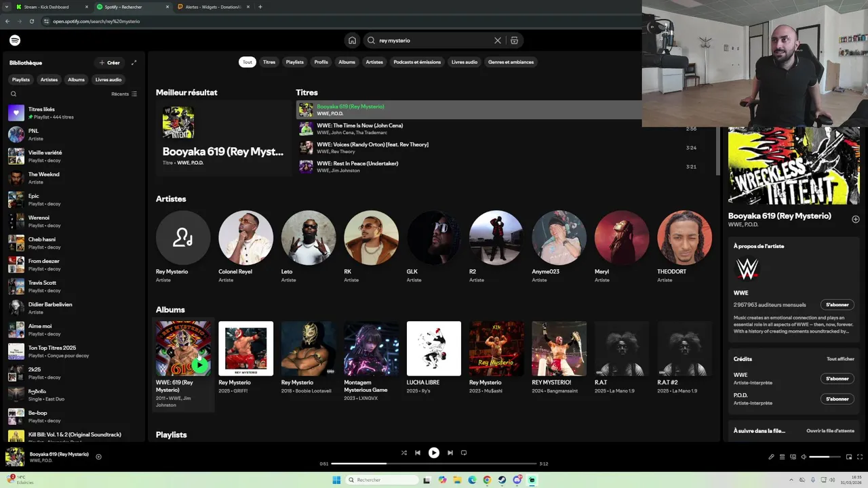Filter library by Artistes

tap(49, 79)
